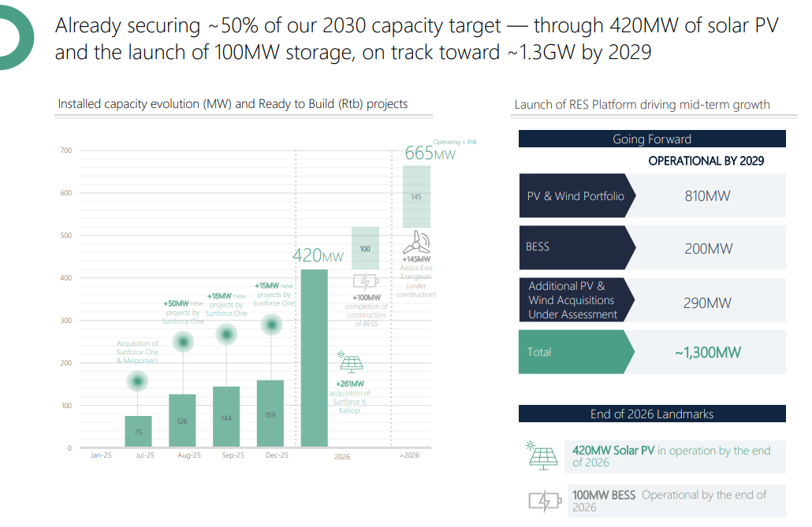Click the End of 2026 Landmarks header
The width and height of the screenshot is (812, 527).
[652, 414]
